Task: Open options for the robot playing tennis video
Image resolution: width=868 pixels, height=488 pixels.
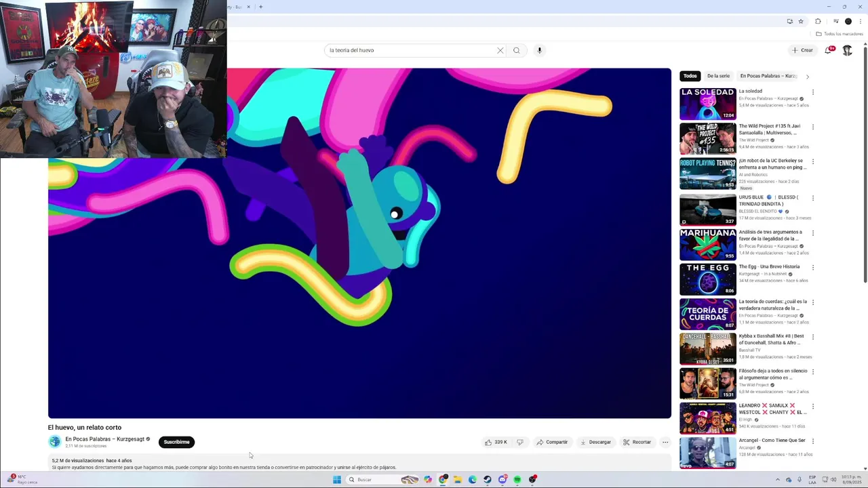Action: pyautogui.click(x=812, y=162)
